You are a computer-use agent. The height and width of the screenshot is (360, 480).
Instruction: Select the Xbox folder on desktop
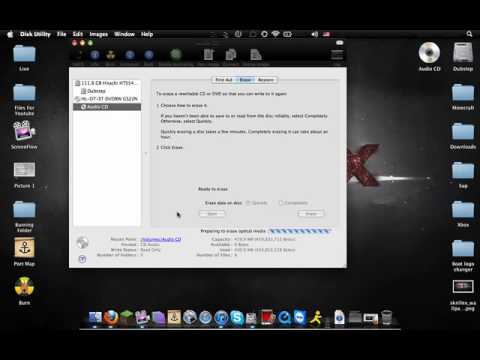tap(463, 209)
